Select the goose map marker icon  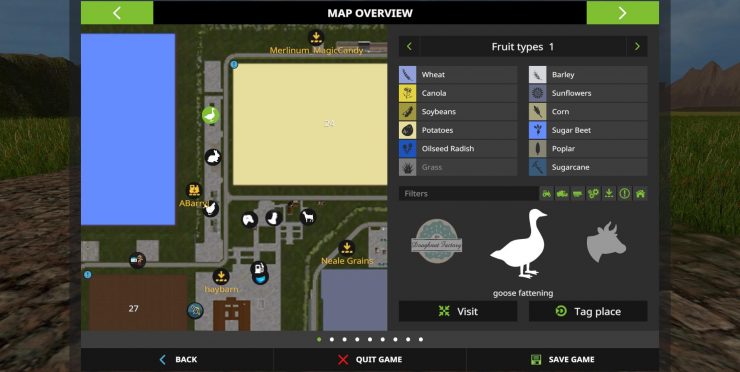(x=210, y=115)
